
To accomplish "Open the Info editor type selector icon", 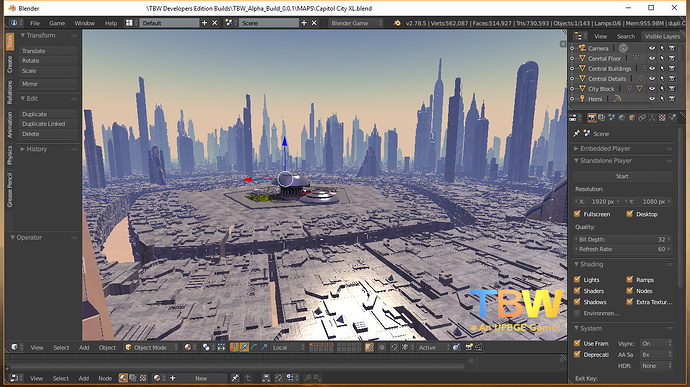I will (15, 23).
